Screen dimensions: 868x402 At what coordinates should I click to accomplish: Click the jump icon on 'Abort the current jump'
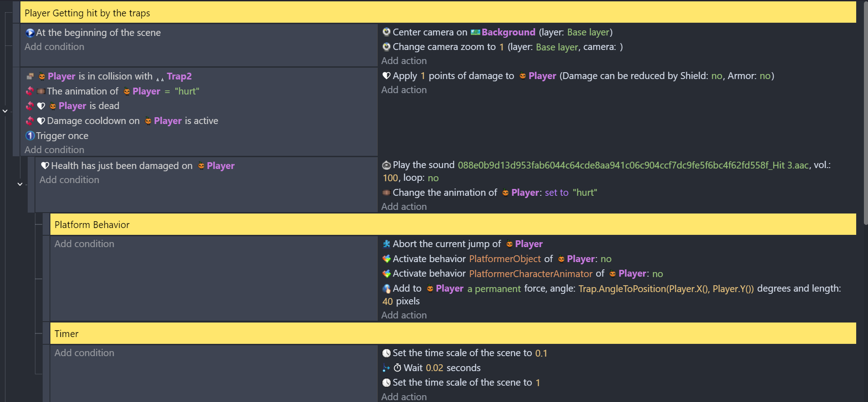point(386,244)
